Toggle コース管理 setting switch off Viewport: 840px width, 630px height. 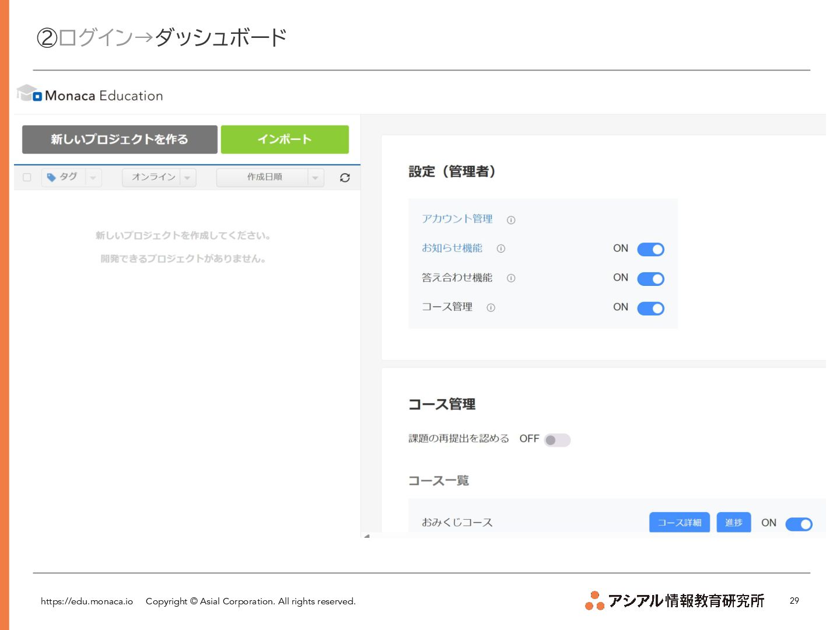coord(650,308)
